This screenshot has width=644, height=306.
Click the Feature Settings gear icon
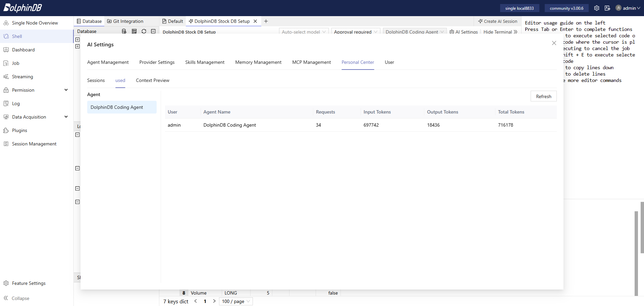tap(6, 283)
